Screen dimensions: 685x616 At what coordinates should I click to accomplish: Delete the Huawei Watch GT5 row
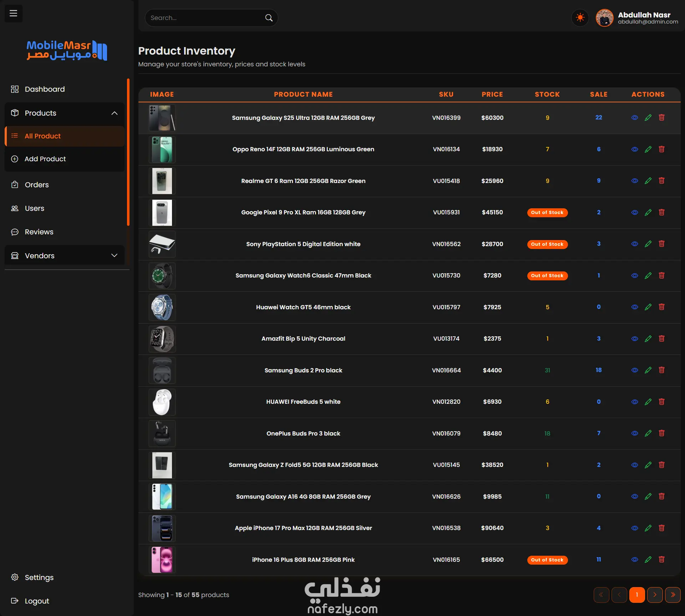[x=661, y=307]
